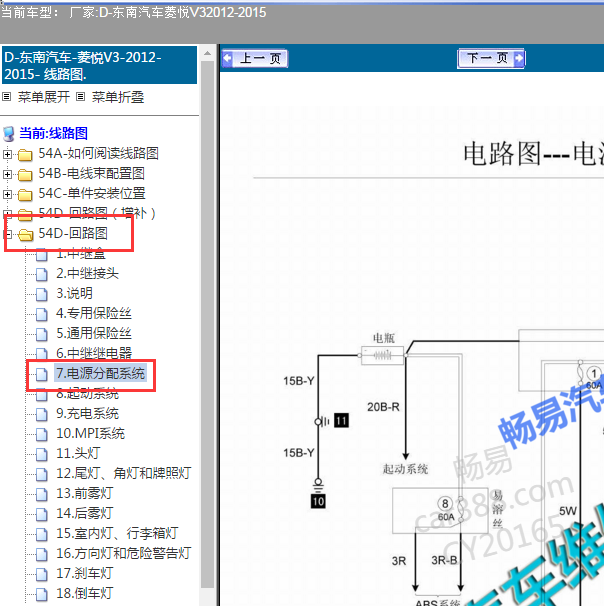Click folder icon of 54C-单件安装位置
The image size is (604, 606).
[25, 194]
